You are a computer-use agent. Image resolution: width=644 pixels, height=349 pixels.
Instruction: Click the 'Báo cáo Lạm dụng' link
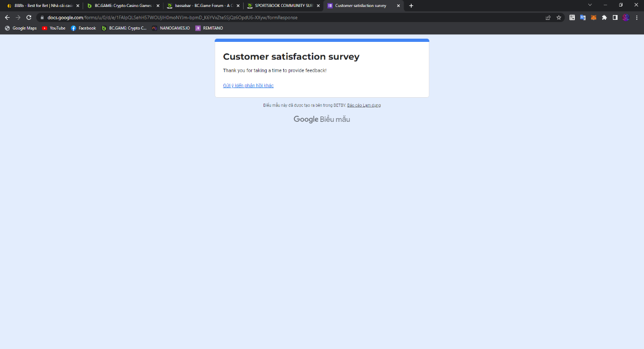(x=364, y=105)
